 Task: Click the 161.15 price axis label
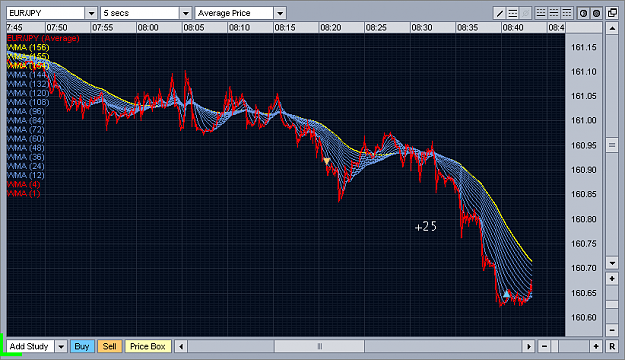(x=584, y=47)
